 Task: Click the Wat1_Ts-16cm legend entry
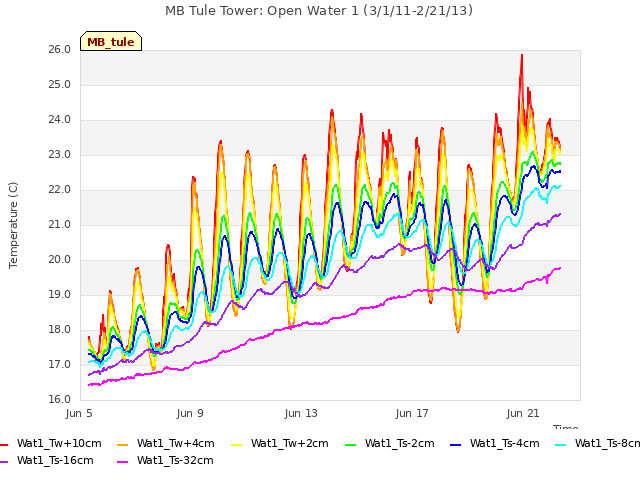coord(47,460)
